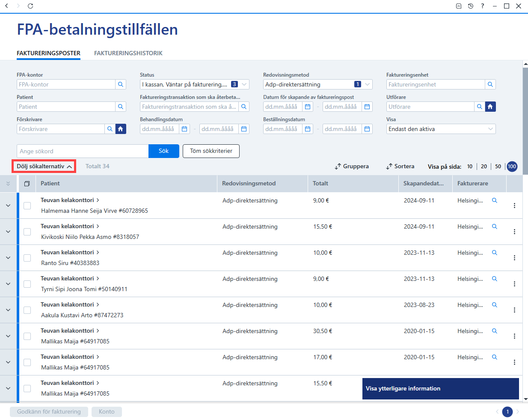Select the Faktureringsposter tab
528x420 pixels.
coord(49,53)
